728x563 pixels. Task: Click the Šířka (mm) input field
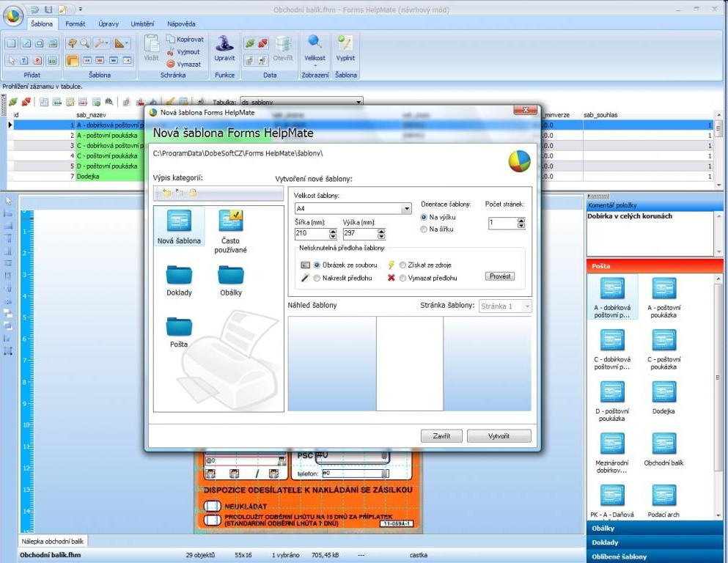312,233
